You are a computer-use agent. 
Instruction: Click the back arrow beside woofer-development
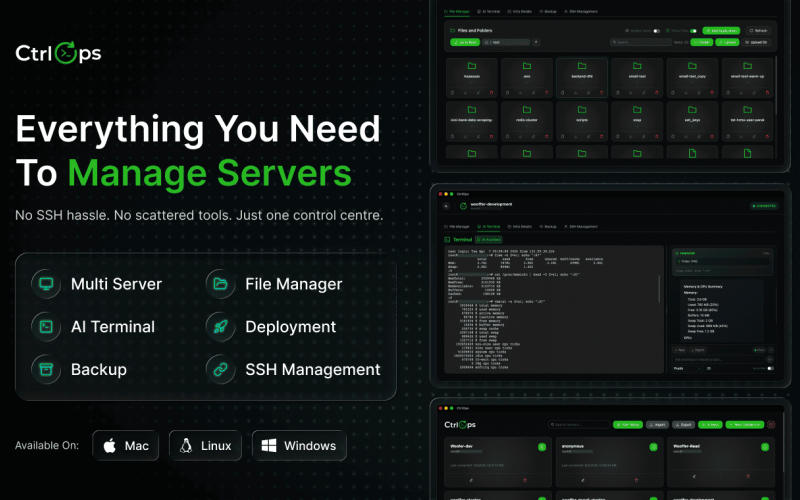446,206
